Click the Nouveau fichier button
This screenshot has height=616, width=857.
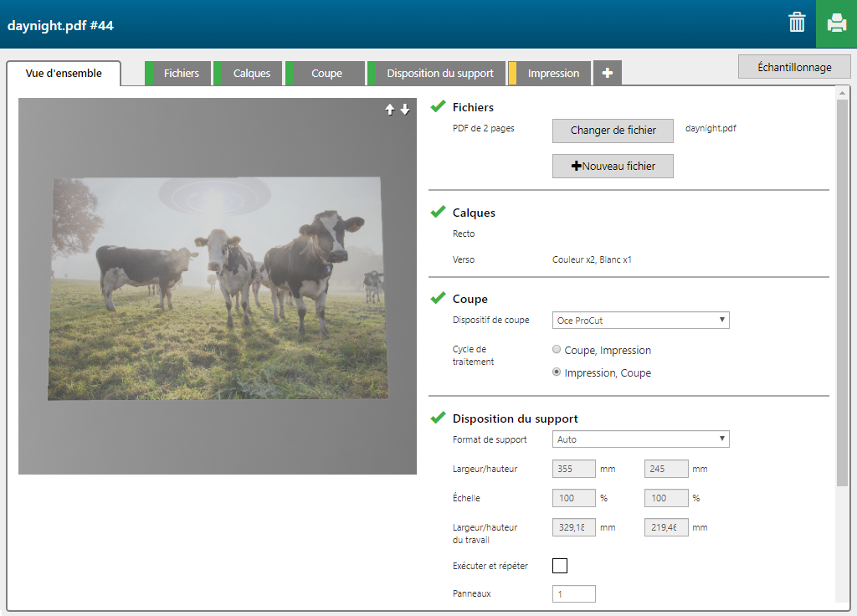(613, 167)
